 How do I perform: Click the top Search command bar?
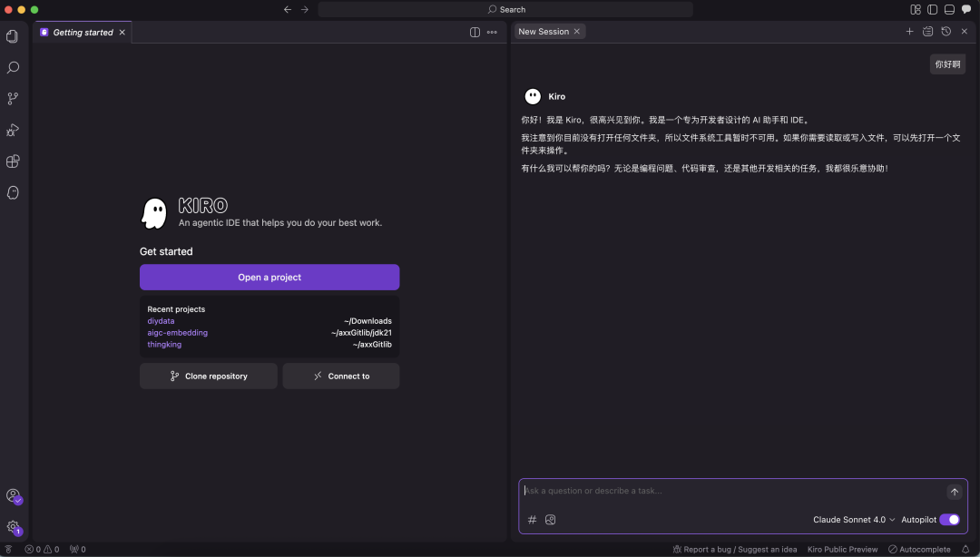coord(505,9)
